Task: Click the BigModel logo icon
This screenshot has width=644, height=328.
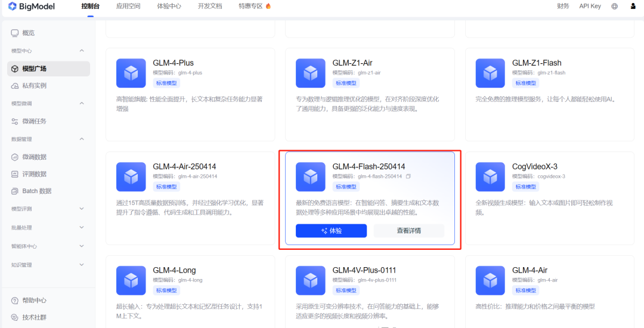Action: click(13, 6)
